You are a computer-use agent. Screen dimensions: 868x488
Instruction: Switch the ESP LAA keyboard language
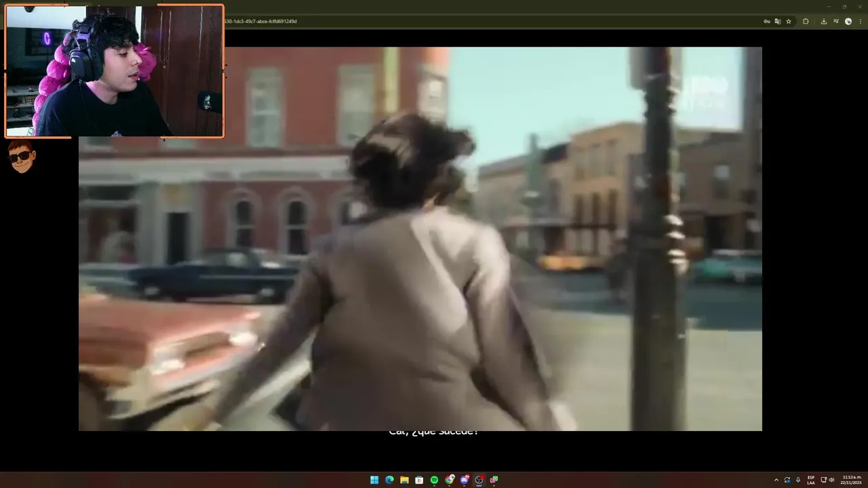[811, 480]
